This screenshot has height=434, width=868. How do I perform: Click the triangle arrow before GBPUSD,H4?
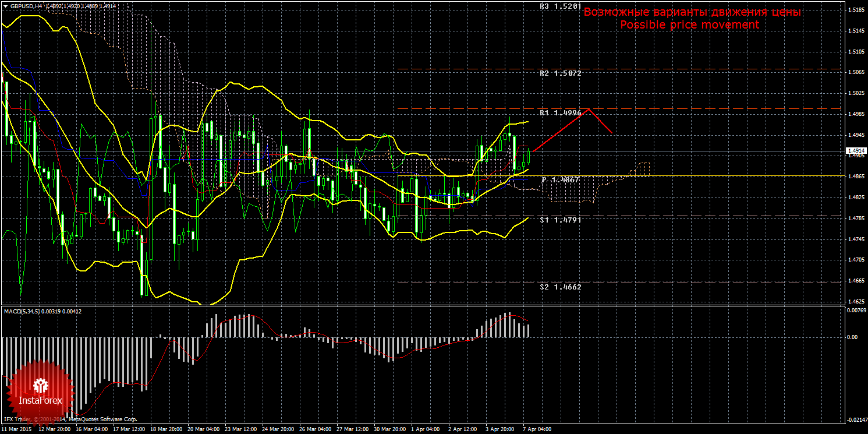(5, 6)
